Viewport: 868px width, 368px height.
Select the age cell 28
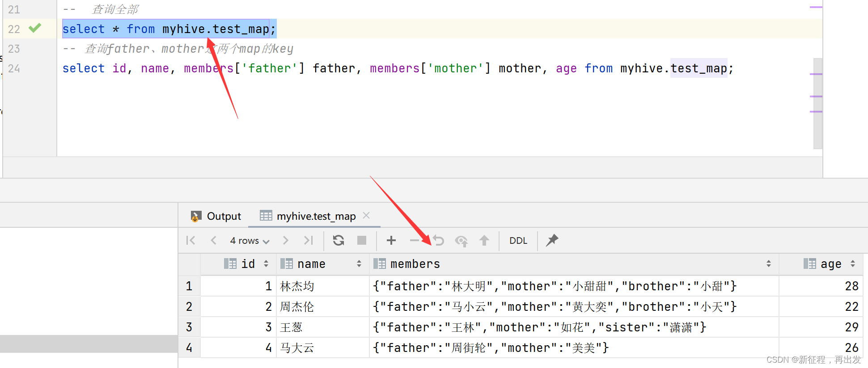point(821,286)
